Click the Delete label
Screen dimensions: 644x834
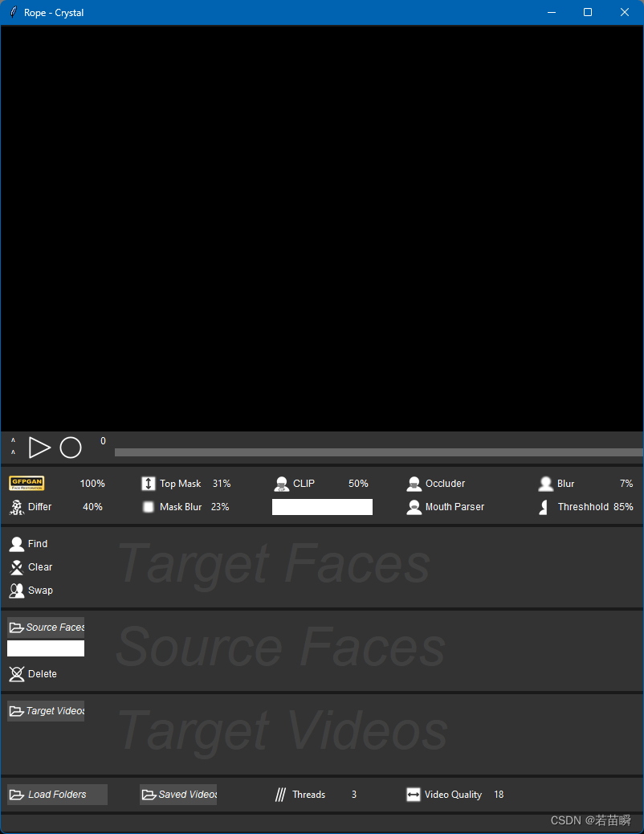[x=43, y=674]
